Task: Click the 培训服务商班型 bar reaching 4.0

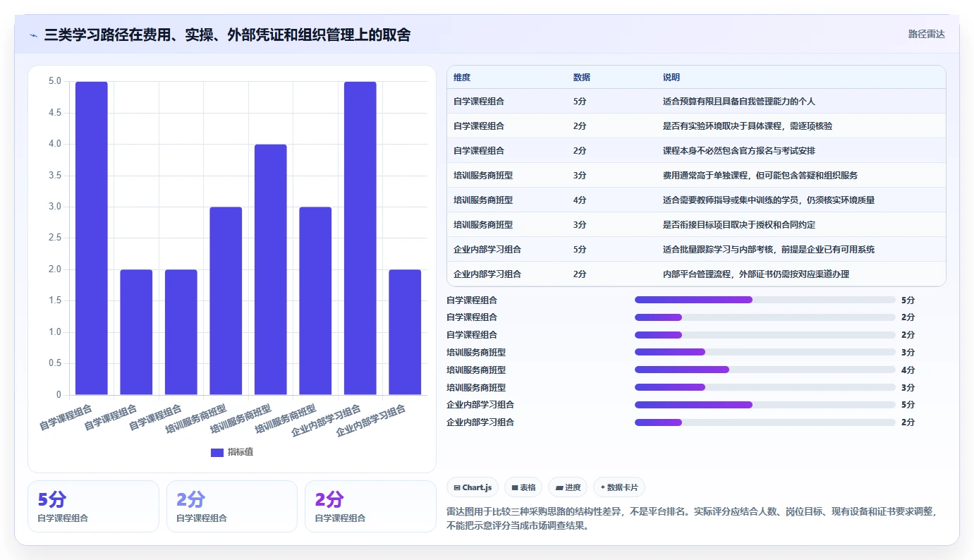Action: click(271, 269)
